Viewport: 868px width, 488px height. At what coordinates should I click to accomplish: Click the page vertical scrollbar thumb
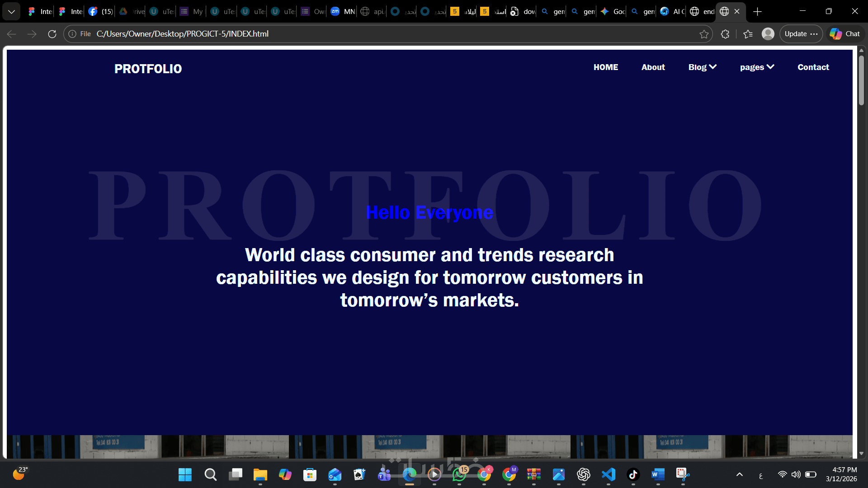pyautogui.click(x=861, y=81)
